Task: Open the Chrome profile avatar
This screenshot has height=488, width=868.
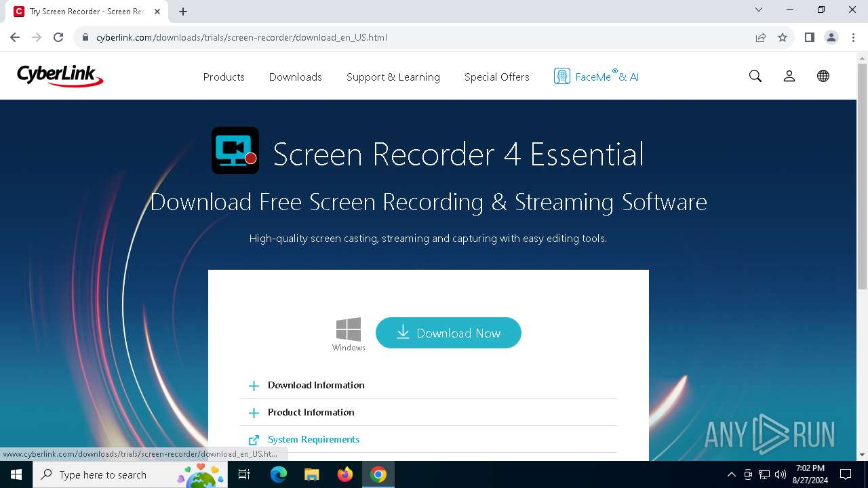Action: click(831, 37)
